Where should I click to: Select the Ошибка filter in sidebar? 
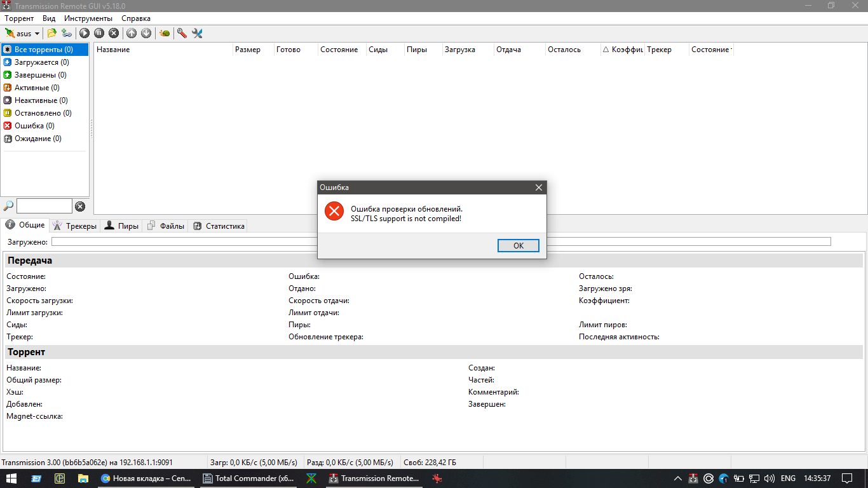tap(29, 125)
